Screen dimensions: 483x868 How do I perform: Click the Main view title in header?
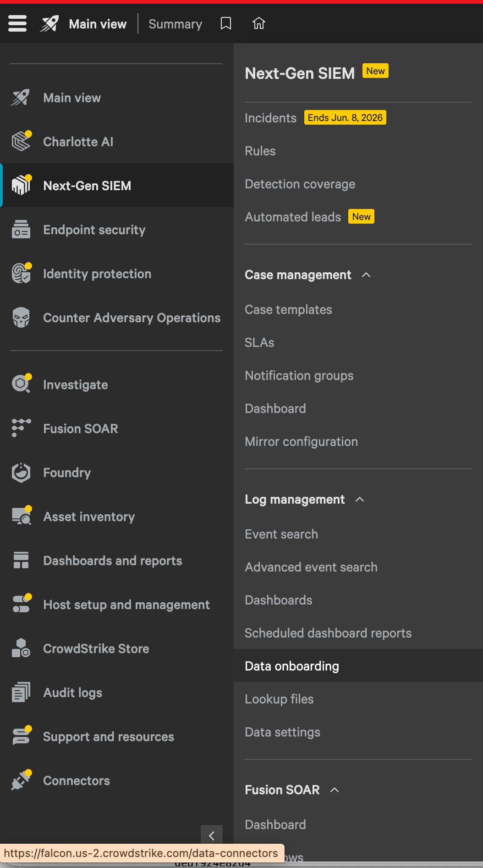(x=98, y=24)
